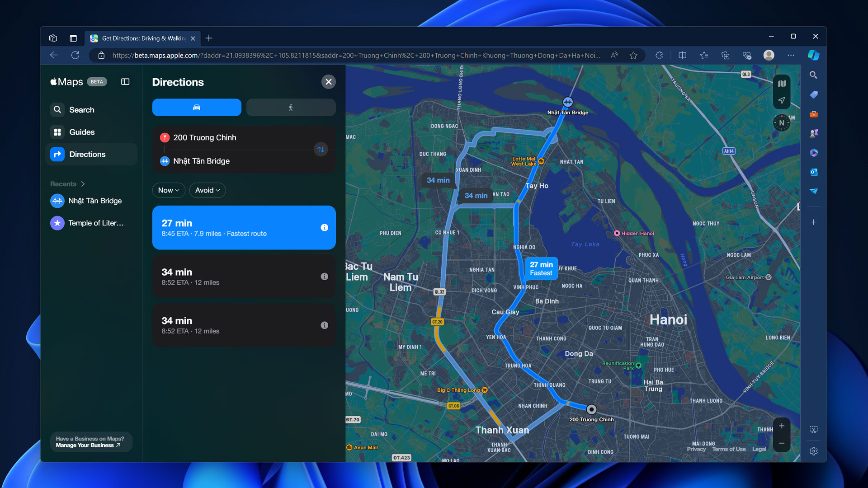The image size is (868, 488).
Task: Open vertical tab actions menu
Action: [73, 38]
